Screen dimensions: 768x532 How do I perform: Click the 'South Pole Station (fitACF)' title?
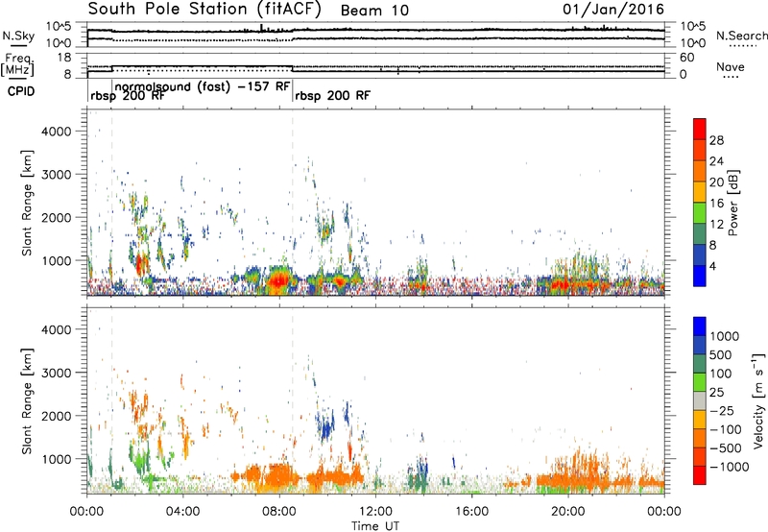pos(204,10)
